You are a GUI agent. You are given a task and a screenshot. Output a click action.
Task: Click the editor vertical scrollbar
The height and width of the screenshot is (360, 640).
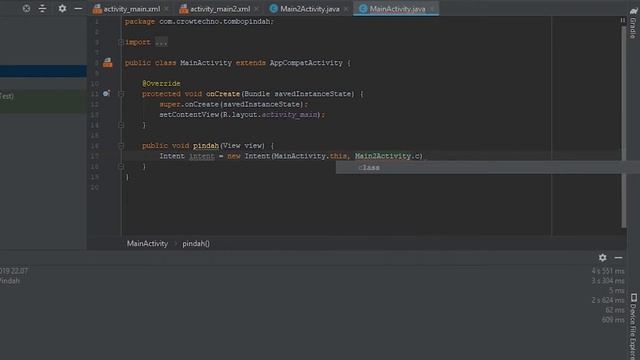(x=624, y=127)
